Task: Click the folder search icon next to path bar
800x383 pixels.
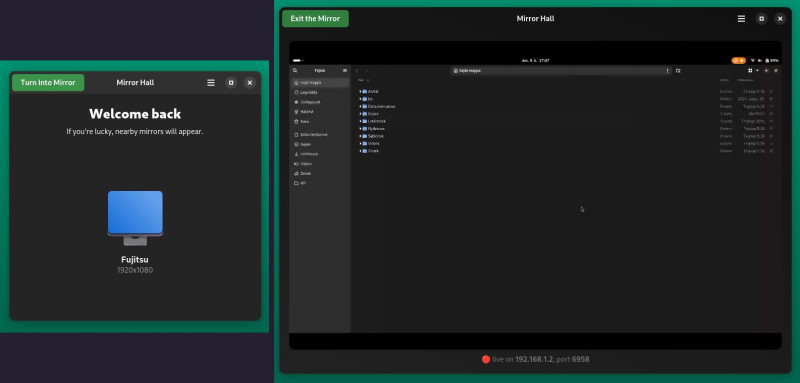Action: (x=678, y=71)
